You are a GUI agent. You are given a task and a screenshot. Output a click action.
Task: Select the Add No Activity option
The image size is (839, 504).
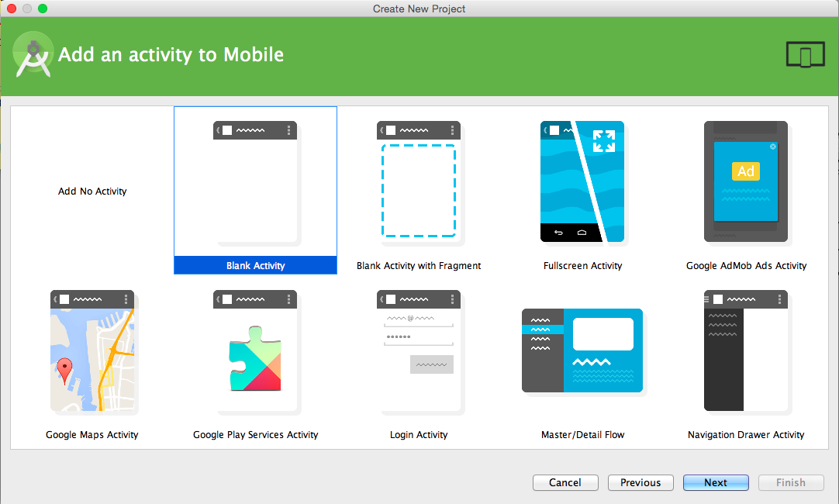[x=92, y=191]
